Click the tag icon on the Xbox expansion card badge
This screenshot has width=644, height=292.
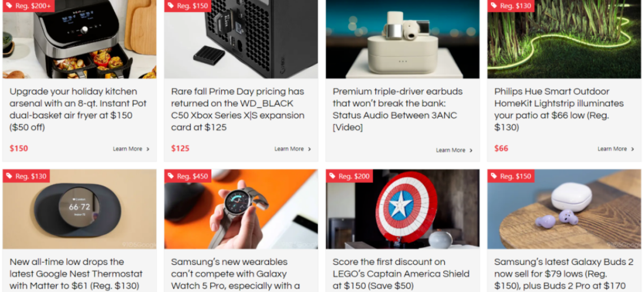(171, 6)
